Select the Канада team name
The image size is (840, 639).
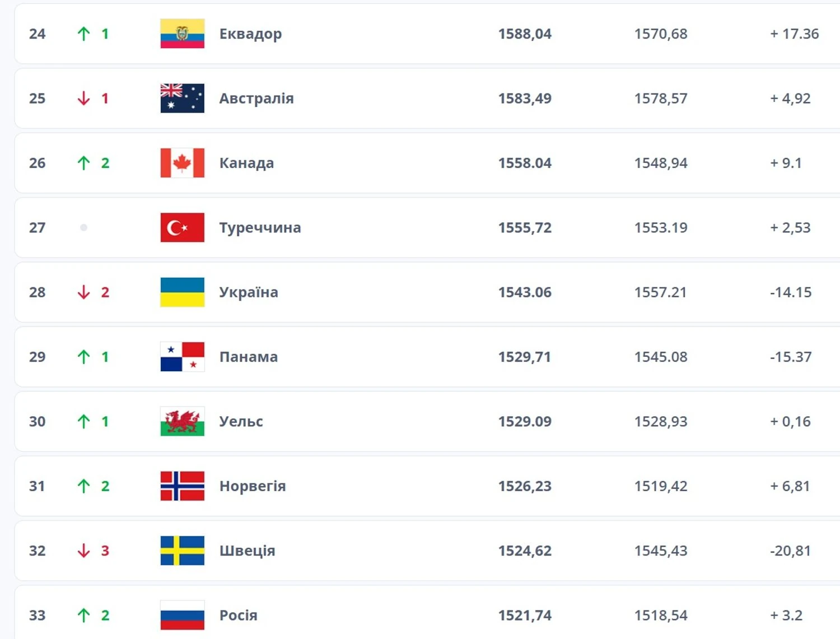[246, 163]
